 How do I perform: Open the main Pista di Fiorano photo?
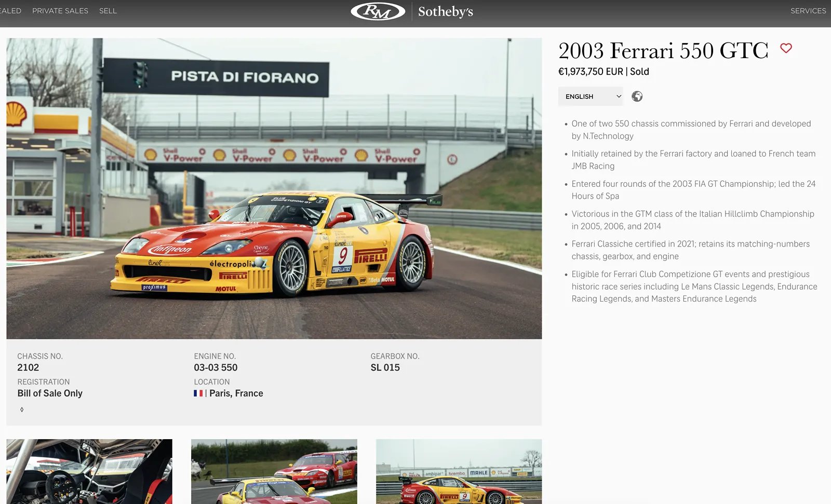point(274,188)
